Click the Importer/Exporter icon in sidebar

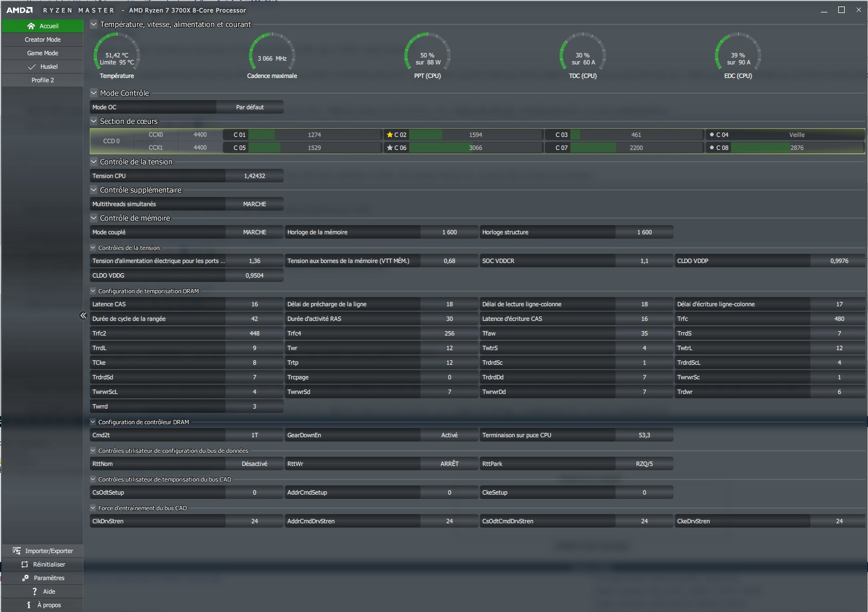[17, 551]
